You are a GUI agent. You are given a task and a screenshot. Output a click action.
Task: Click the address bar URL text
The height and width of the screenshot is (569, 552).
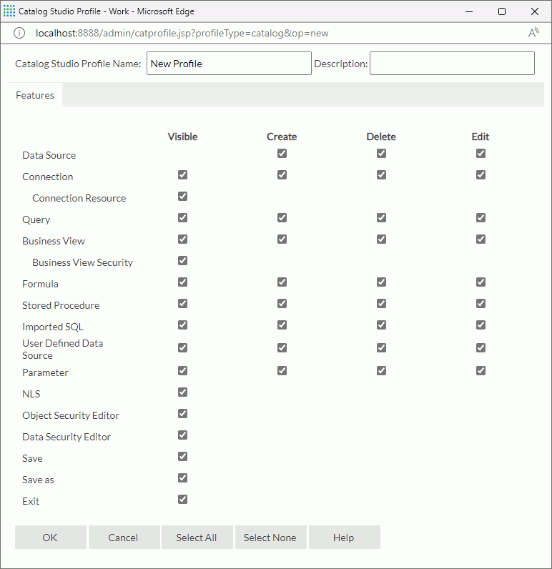[182, 33]
